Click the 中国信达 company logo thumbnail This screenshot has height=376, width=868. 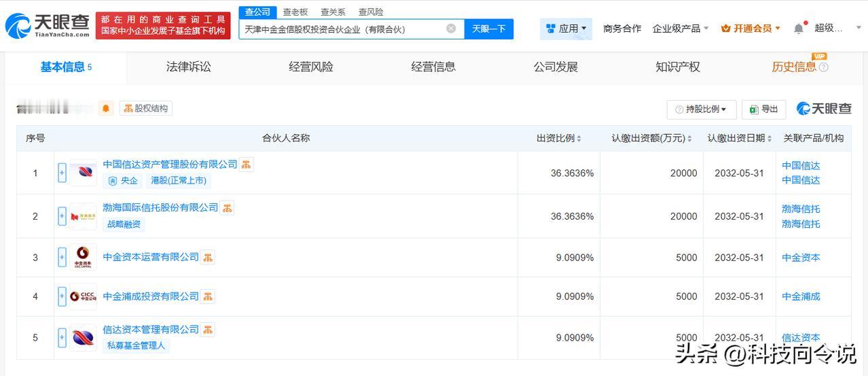coord(83,173)
